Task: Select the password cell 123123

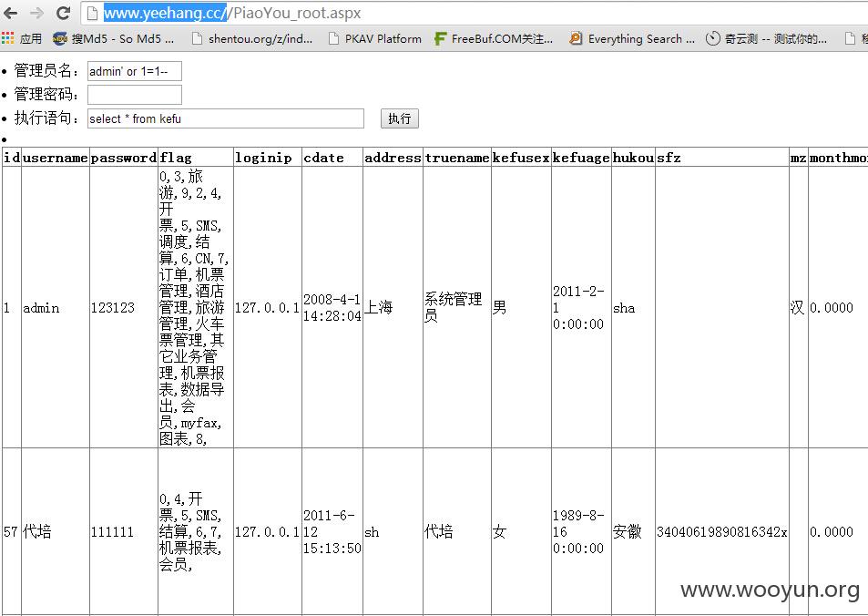Action: 124,307
